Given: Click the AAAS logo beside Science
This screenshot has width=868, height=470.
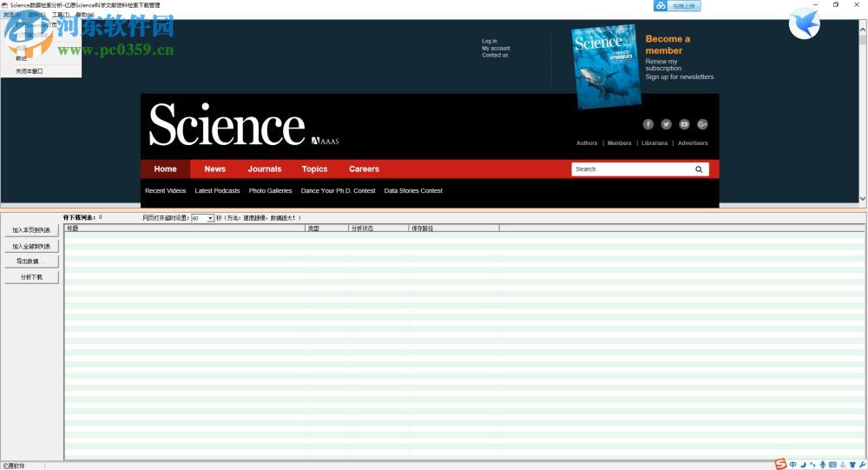Looking at the screenshot, I should pyautogui.click(x=325, y=142).
